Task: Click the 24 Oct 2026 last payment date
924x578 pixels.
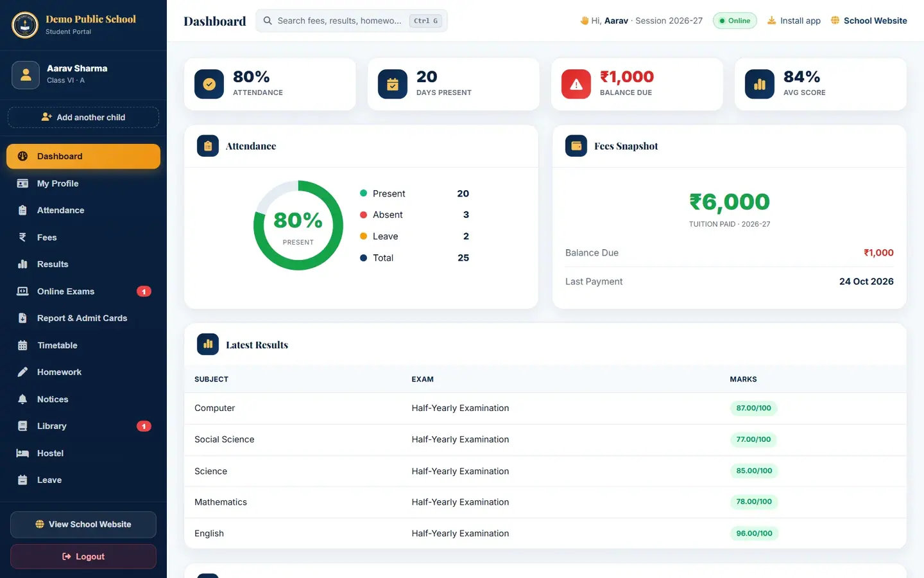Action: pos(866,281)
